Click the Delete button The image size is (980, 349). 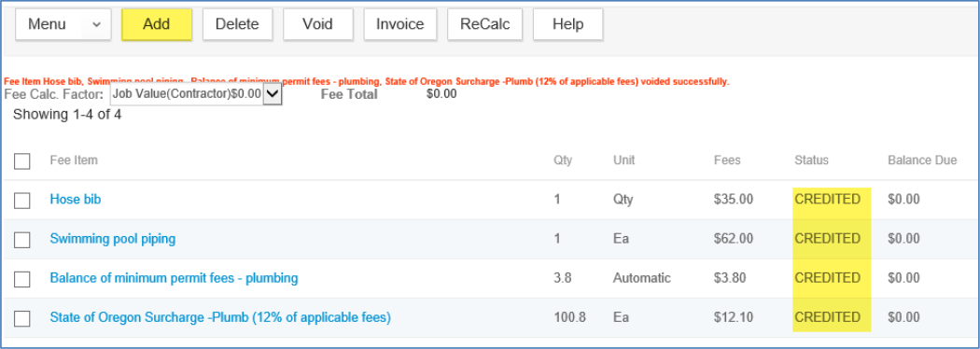click(x=237, y=24)
